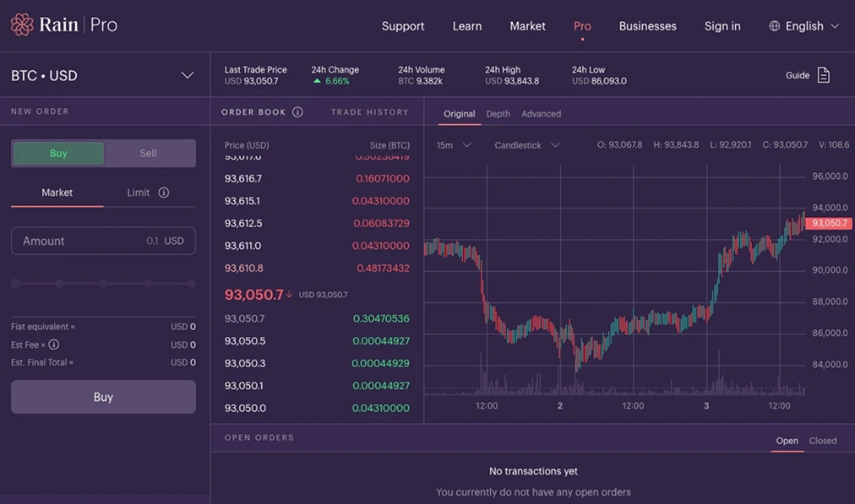Viewport: 855px width, 504px height.
Task: Click the Order Book info icon
Action: (x=297, y=111)
